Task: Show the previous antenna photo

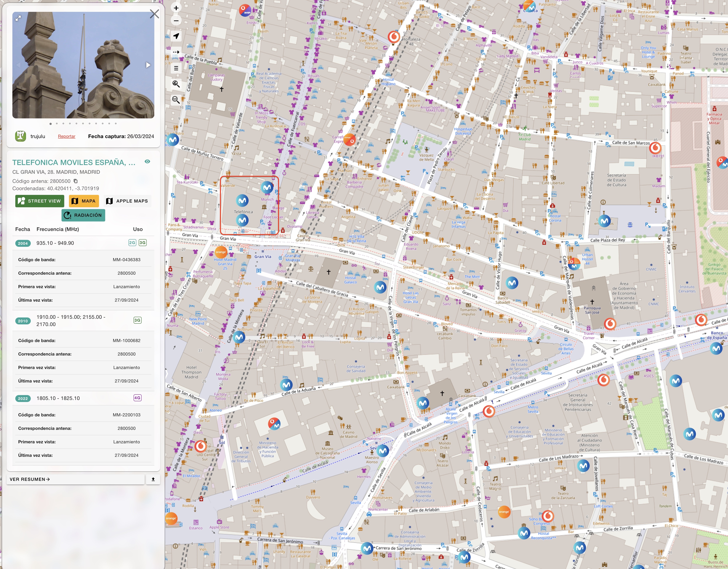Action: (19, 65)
